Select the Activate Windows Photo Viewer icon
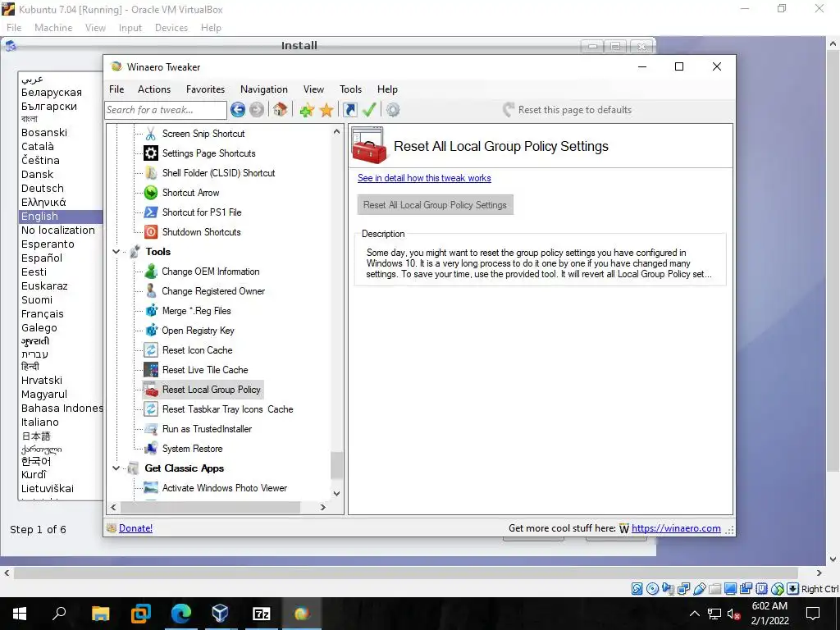Screen dimensions: 840x630 click(151, 488)
